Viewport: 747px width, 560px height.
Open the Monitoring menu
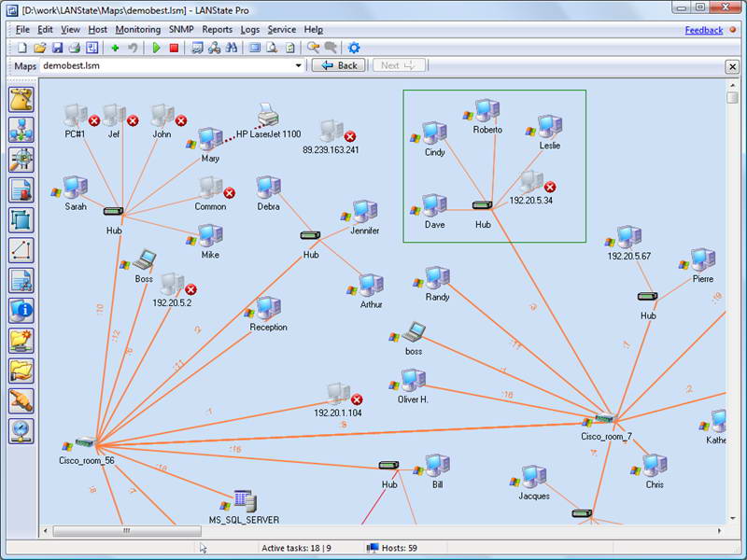137,30
